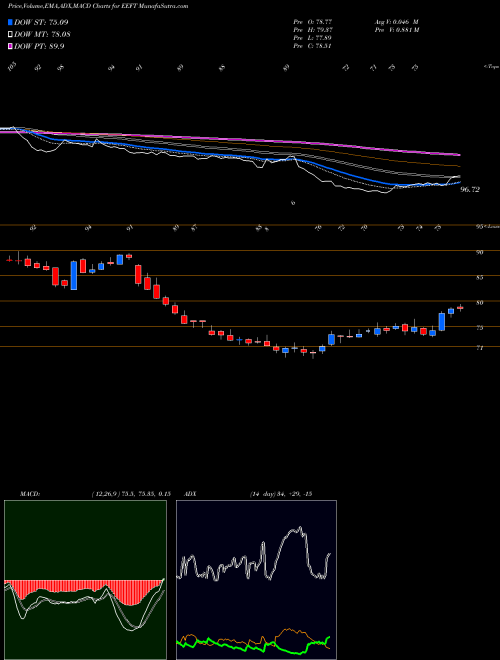Click the 'Pre C: 78.51' close value
Viewport: 500px width, 660px height.
point(313,45)
